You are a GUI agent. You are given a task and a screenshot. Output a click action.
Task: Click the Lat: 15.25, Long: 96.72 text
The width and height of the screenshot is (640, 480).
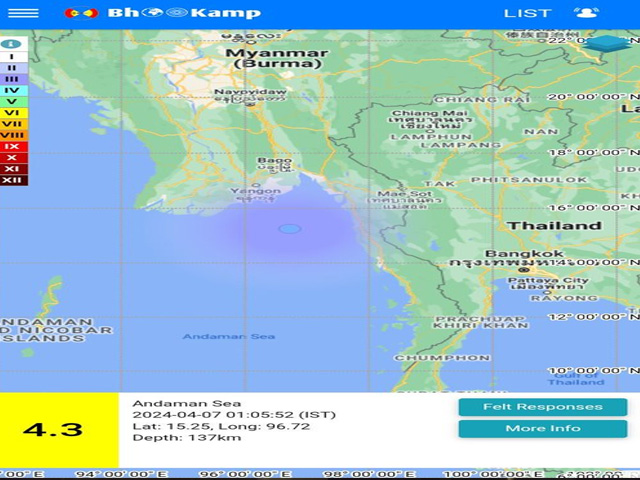point(221,427)
